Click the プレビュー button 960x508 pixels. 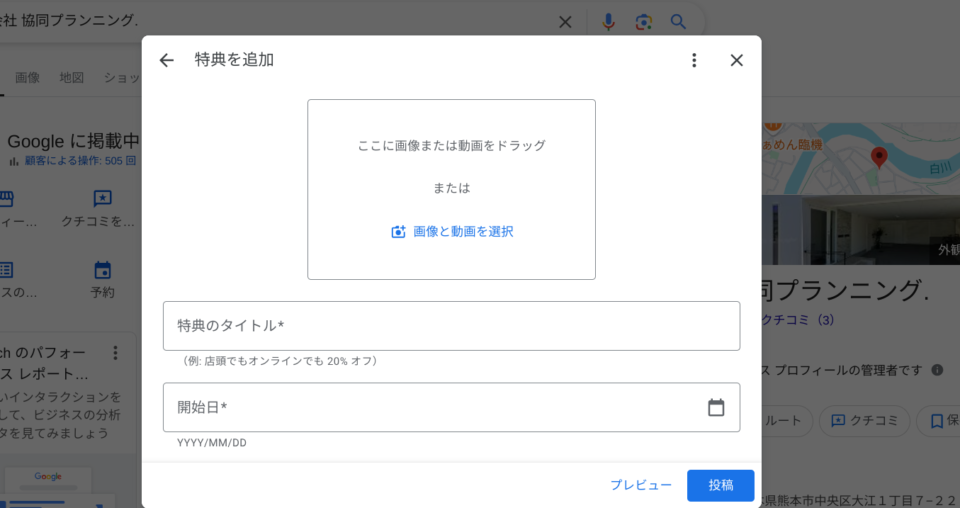(641, 485)
